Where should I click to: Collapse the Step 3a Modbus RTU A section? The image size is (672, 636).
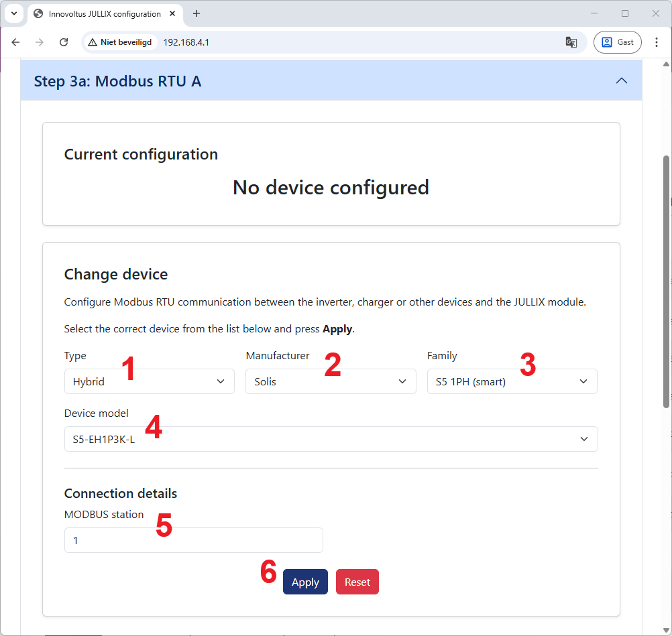[x=621, y=81]
